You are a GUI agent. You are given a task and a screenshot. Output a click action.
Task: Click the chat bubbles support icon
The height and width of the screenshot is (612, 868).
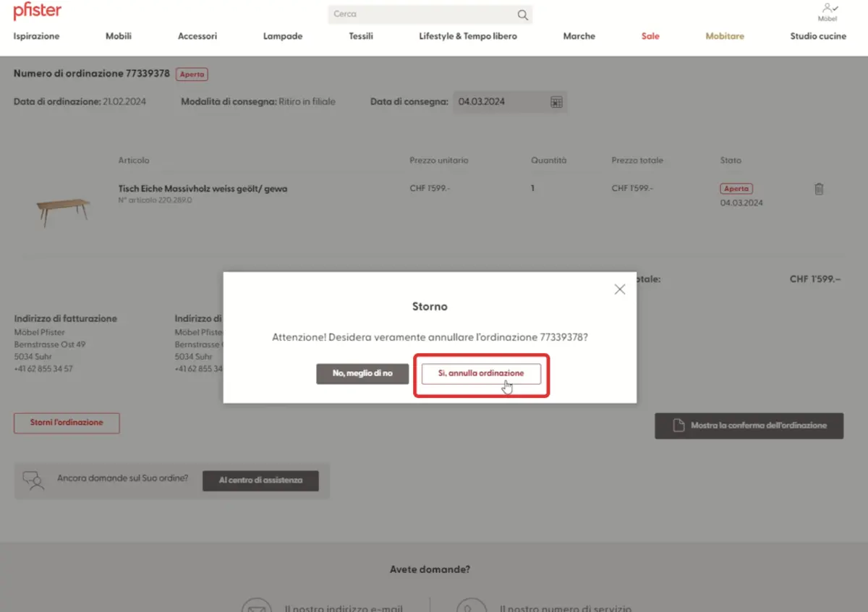coord(33,480)
